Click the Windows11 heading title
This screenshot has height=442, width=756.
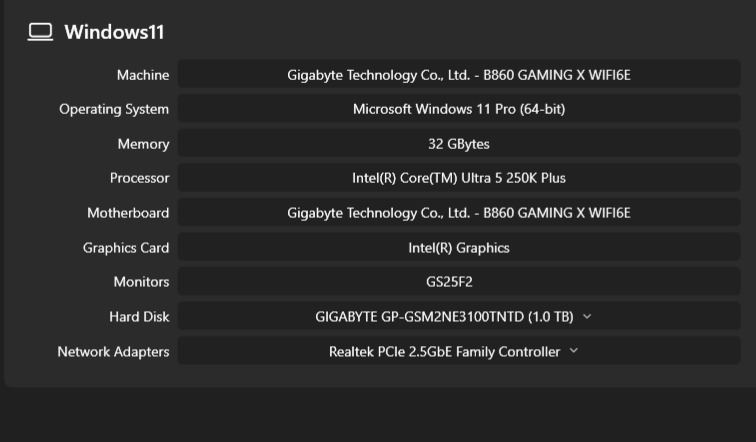[114, 32]
